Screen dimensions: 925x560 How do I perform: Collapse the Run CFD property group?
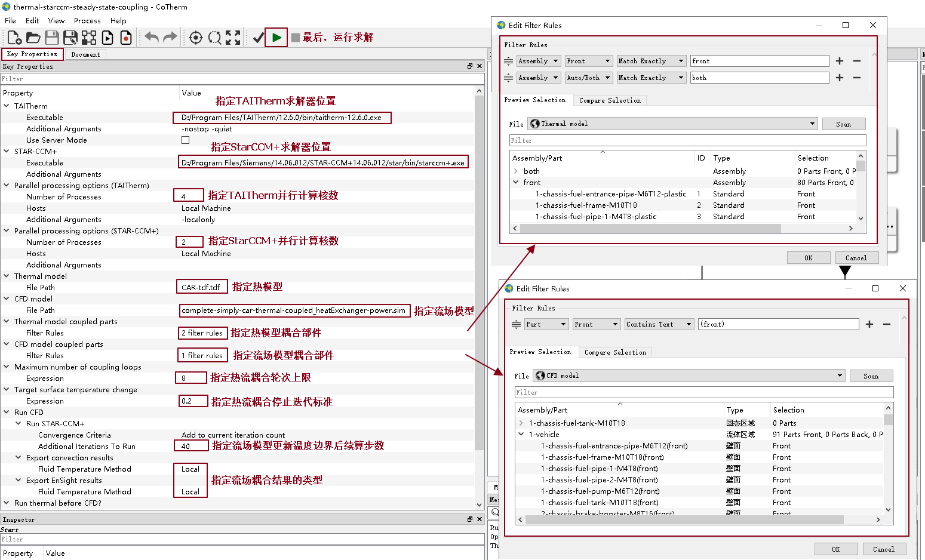pyautogui.click(x=7, y=412)
